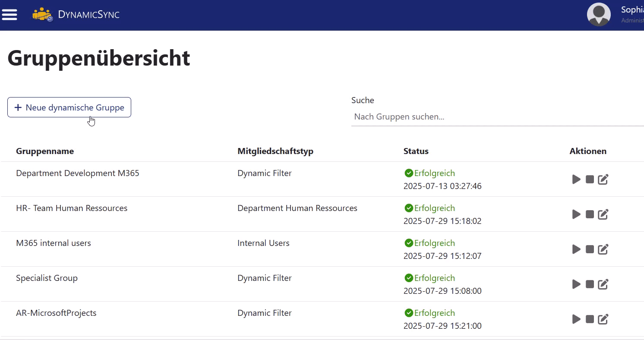
Task: Click the green Erfolgreich status icon
Action: [408, 173]
